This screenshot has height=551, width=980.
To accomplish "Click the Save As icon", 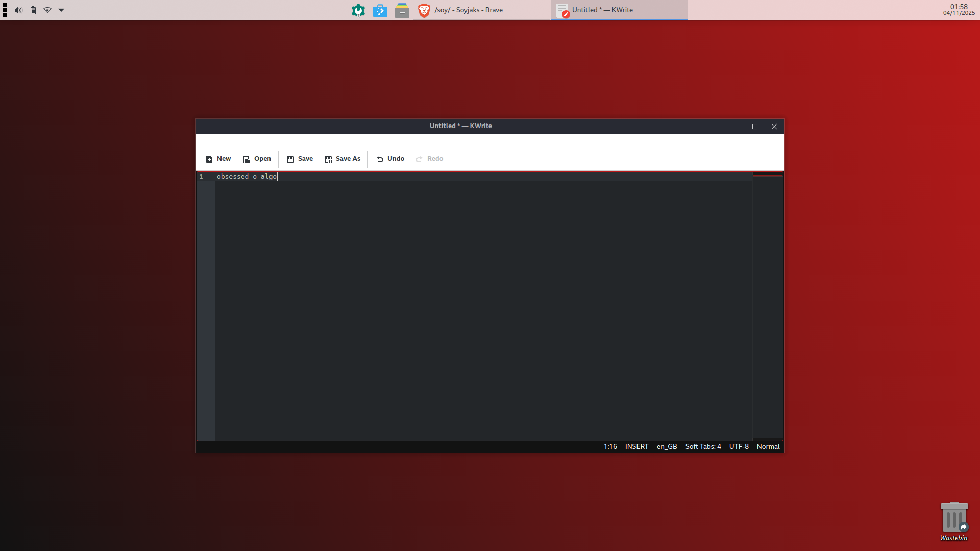I will pos(328,159).
